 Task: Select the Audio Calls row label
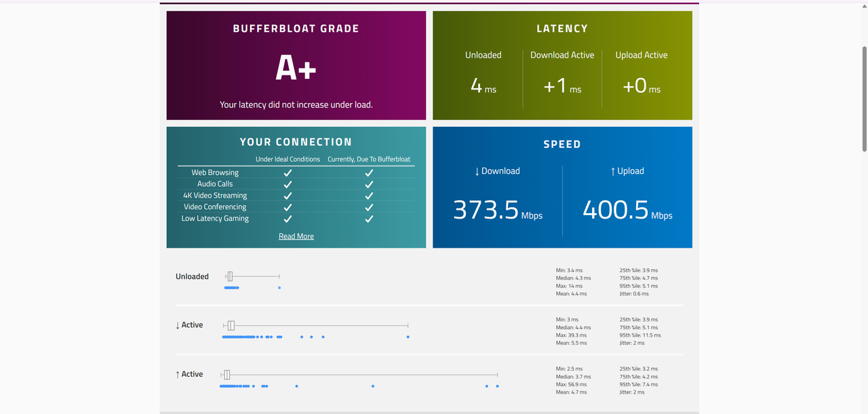215,184
